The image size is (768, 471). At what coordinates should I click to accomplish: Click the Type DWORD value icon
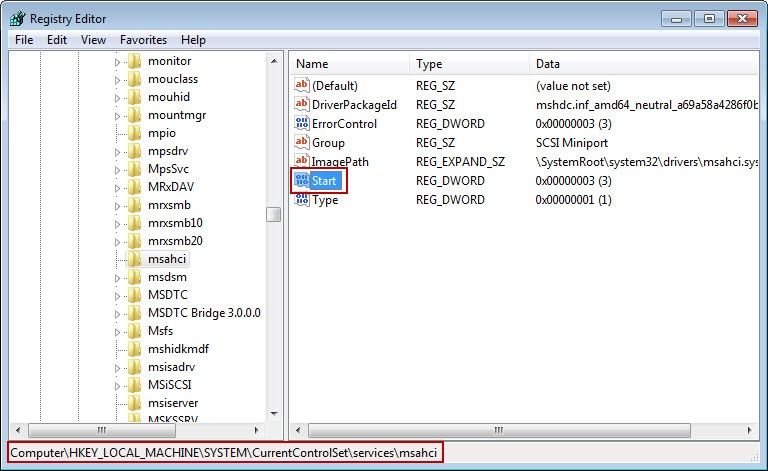(x=303, y=200)
